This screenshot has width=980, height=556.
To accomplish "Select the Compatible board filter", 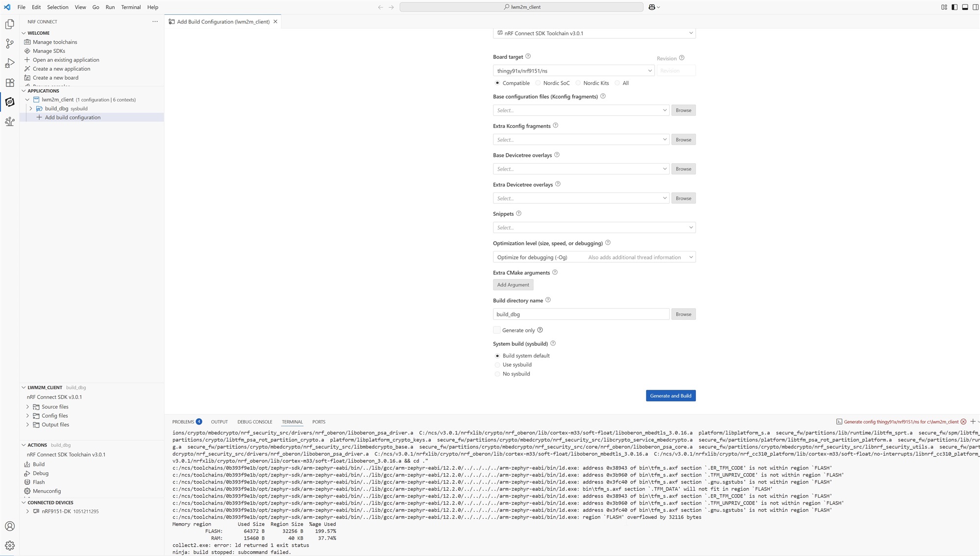I will coord(497,83).
